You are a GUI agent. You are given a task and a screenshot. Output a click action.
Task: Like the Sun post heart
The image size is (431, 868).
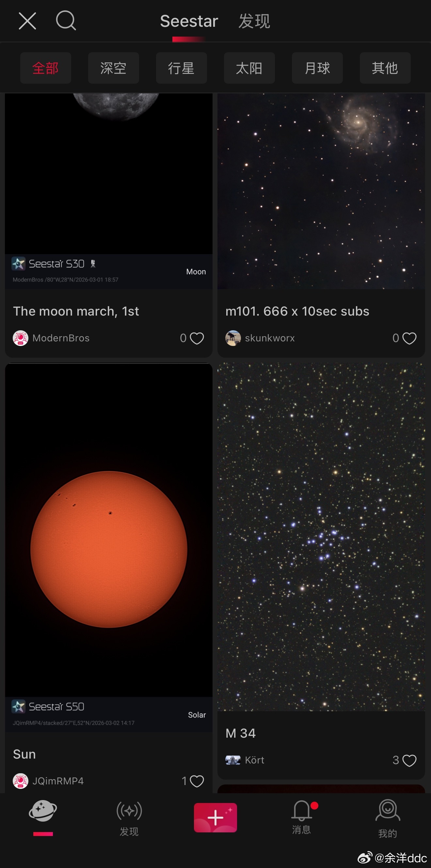click(197, 781)
